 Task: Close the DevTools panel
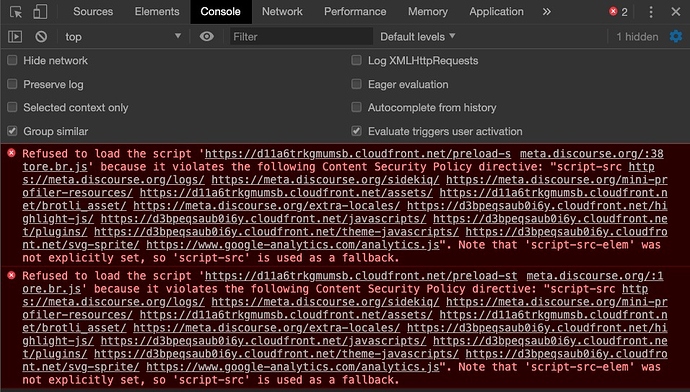pos(676,12)
